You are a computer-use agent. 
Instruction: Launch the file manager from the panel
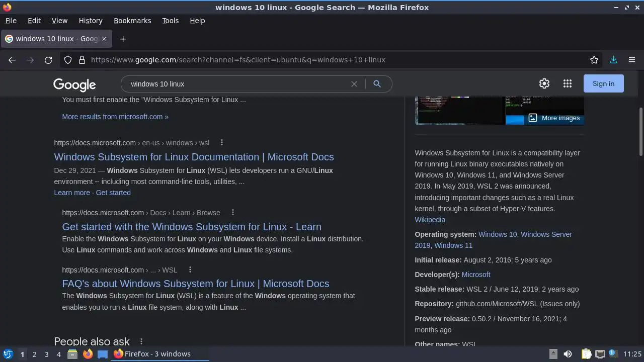tap(72, 354)
